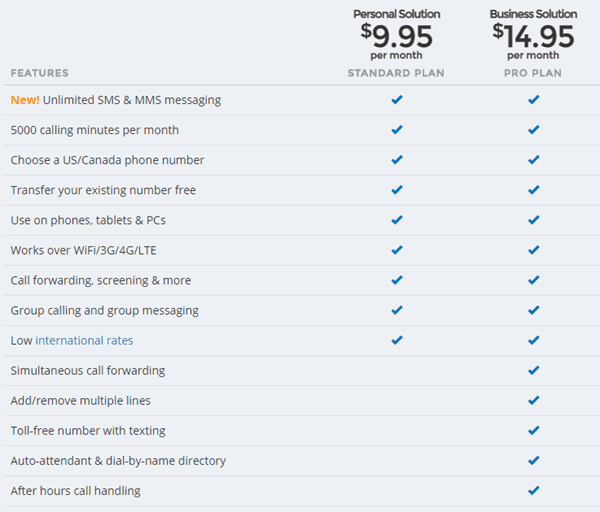Click Standard checkmark for Unlimited SMS & MMS
The width and height of the screenshot is (600, 512).
coord(397,100)
